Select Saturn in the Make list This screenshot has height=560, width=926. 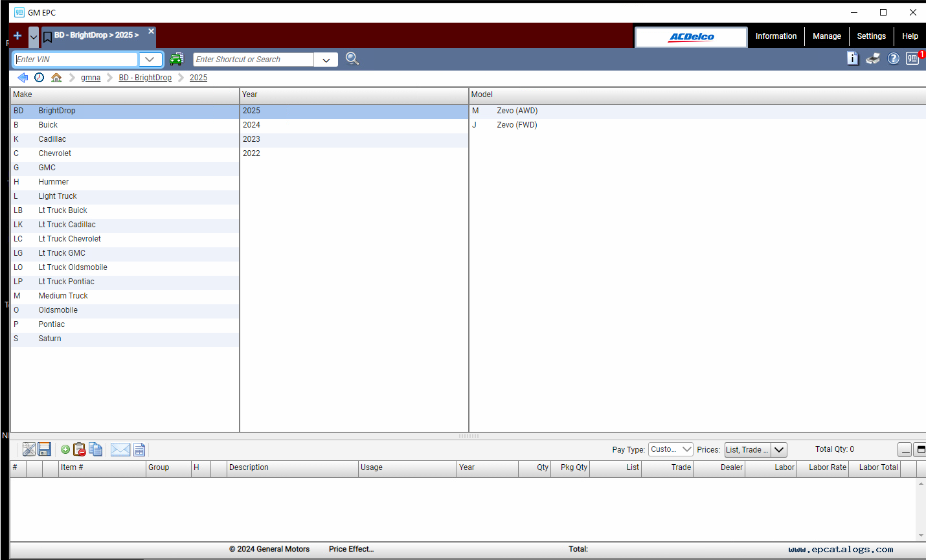[x=125, y=339]
